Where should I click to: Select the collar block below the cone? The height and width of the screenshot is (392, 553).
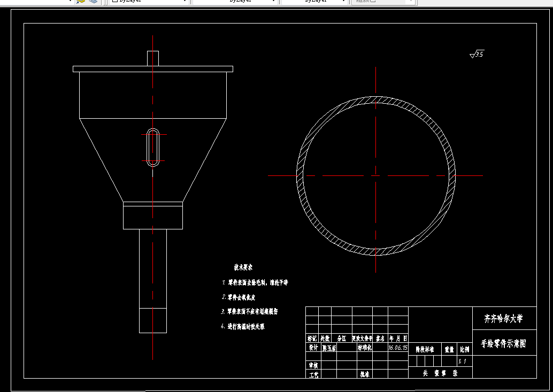coord(153,216)
